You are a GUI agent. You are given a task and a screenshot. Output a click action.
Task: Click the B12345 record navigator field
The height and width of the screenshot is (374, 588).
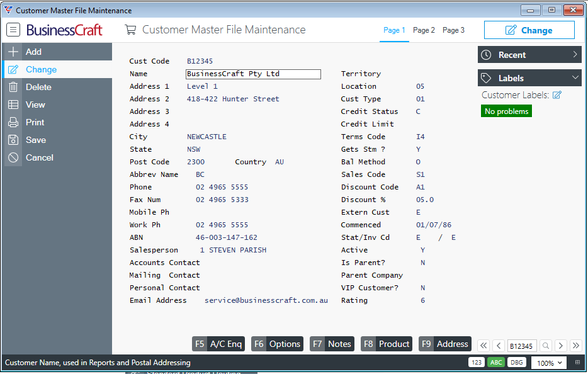pyautogui.click(x=521, y=346)
